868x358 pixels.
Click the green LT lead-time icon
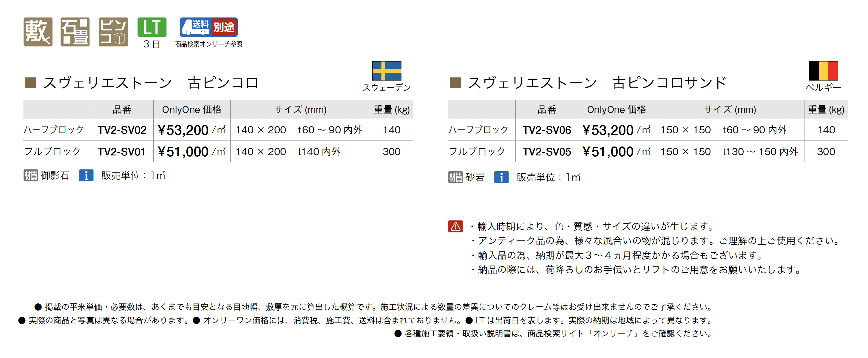(x=152, y=27)
